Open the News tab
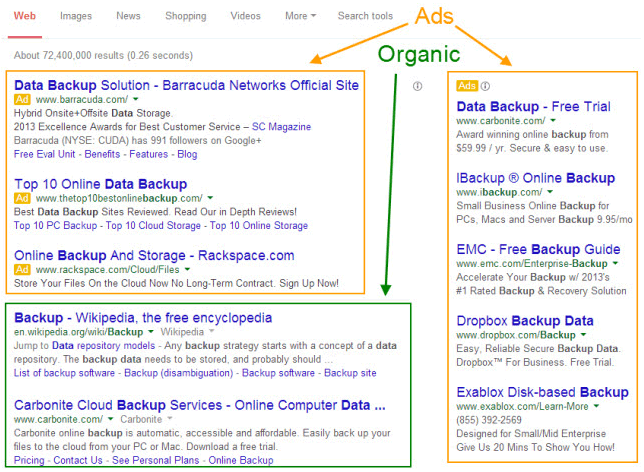The width and height of the screenshot is (644, 472). click(128, 16)
